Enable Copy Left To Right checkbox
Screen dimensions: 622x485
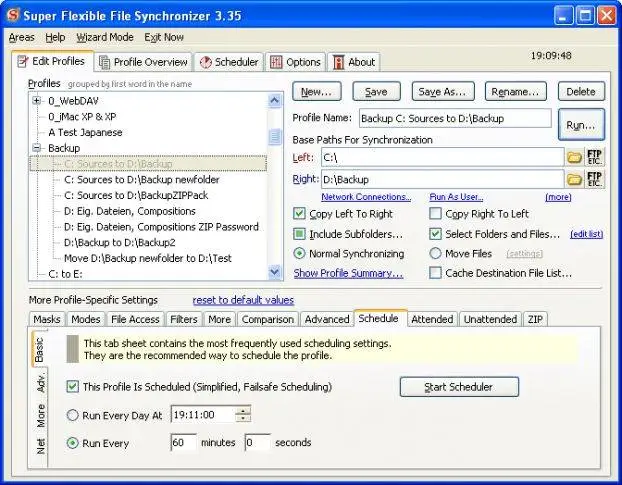click(299, 213)
